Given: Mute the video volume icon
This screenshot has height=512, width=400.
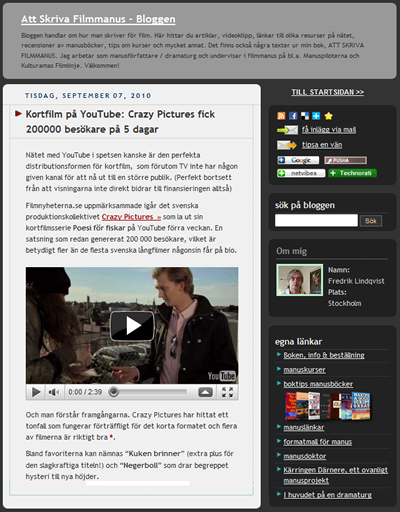Looking at the screenshot, I should click(53, 392).
